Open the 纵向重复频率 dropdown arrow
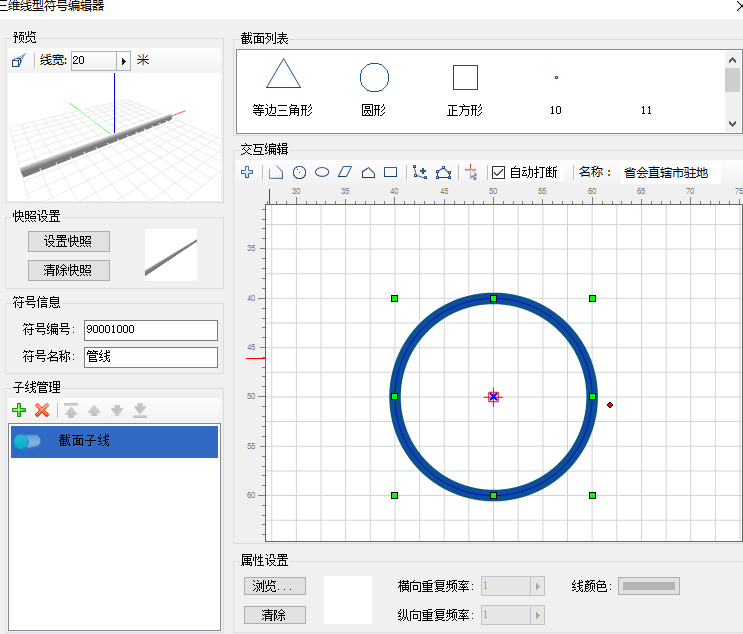The image size is (743, 634). pos(537,615)
